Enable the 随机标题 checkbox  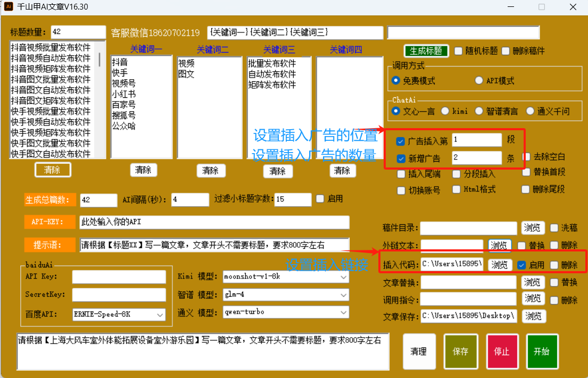point(459,51)
